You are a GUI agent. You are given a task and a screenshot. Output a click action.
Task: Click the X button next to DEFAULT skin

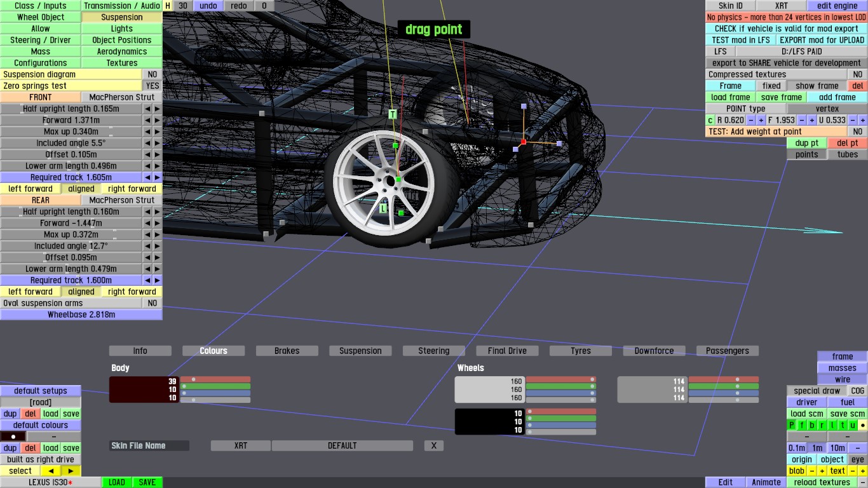pos(434,445)
